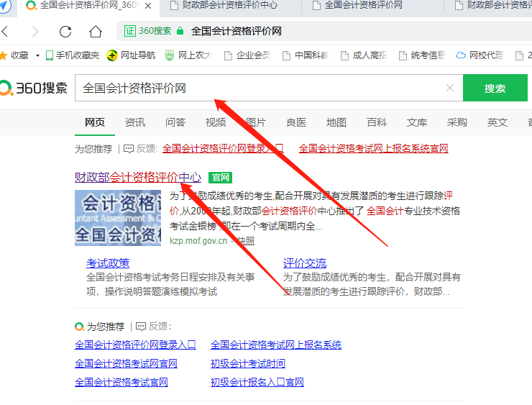The image size is (532, 405).
Task: Clear the search box with the X icon
Action: [x=450, y=88]
